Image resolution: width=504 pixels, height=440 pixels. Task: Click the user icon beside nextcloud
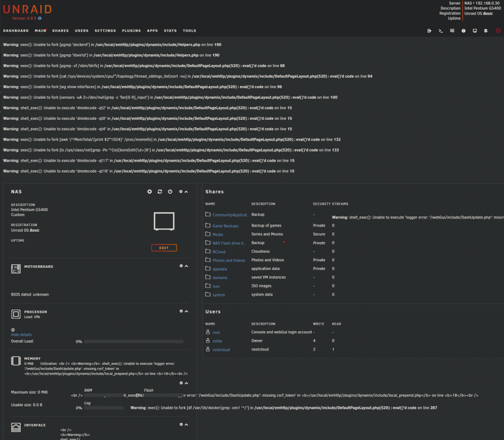(x=208, y=349)
